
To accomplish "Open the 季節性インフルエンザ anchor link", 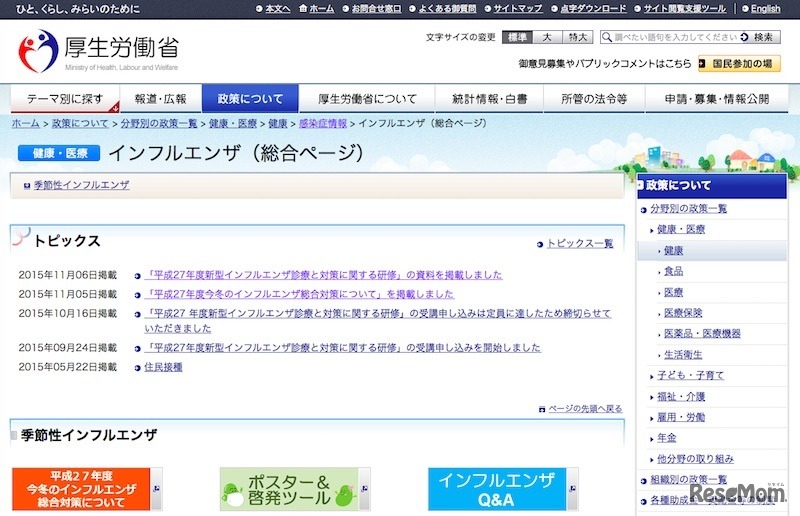I will tap(81, 185).
